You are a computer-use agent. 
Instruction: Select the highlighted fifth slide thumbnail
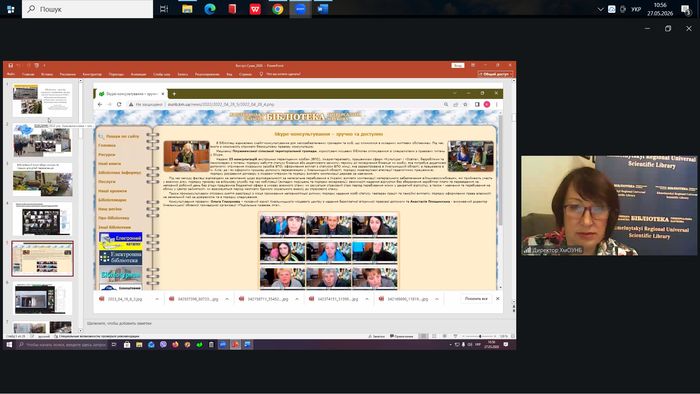[42, 259]
